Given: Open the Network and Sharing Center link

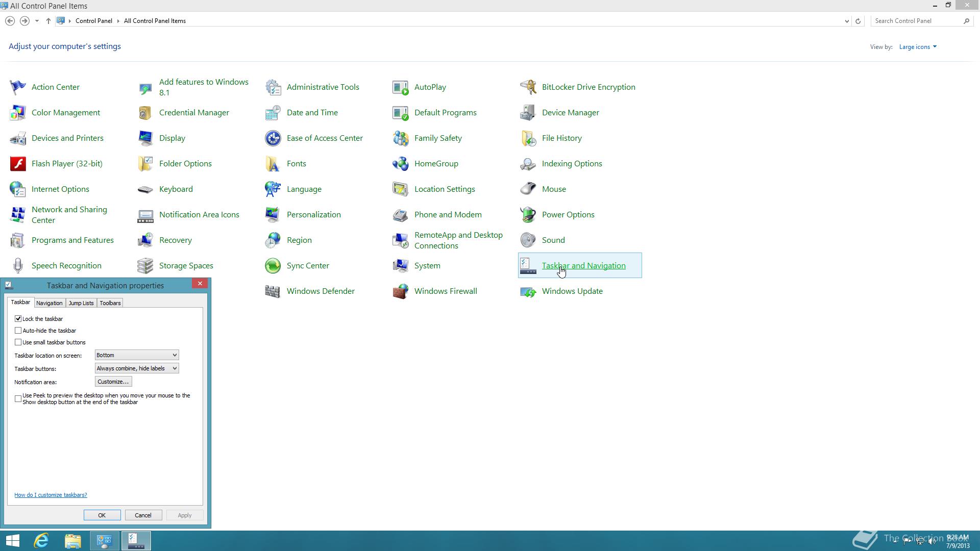Looking at the screenshot, I should click(69, 215).
